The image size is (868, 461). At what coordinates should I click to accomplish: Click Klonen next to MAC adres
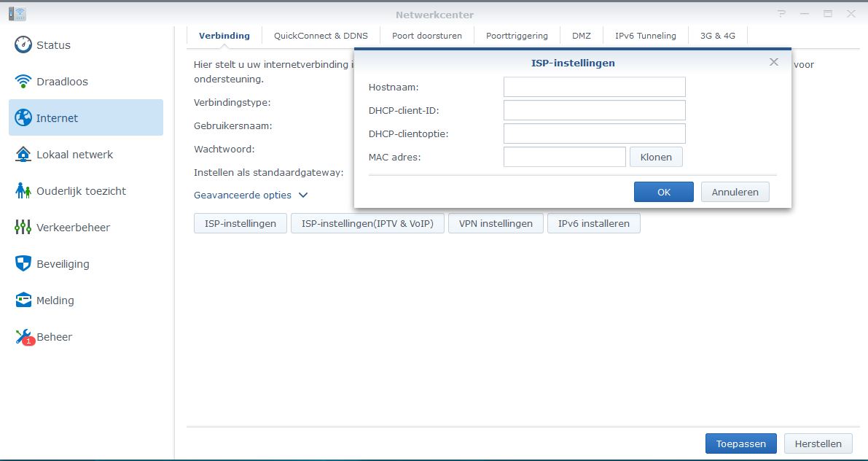pyautogui.click(x=655, y=157)
